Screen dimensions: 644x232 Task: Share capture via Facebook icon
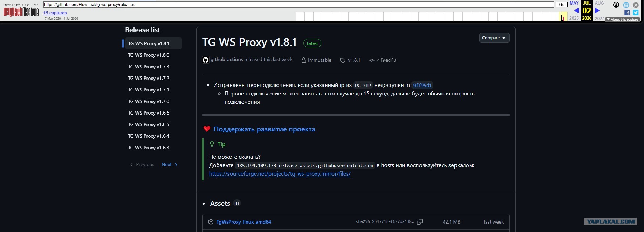[627, 13]
